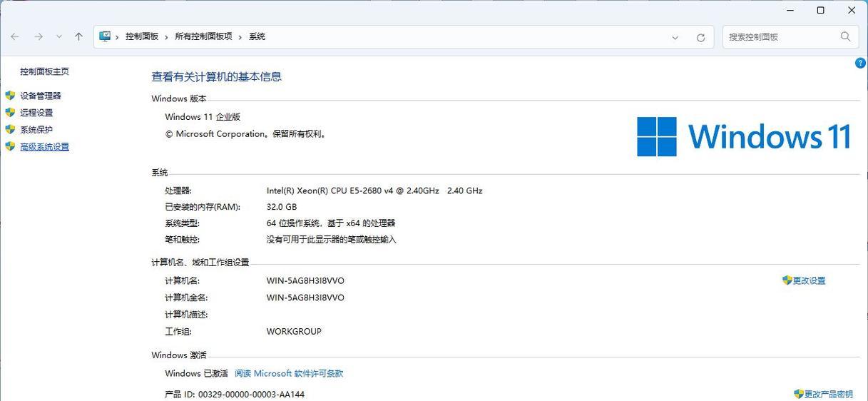Go up one level arrow
Viewport: 868px width, 401px height.
(x=78, y=36)
